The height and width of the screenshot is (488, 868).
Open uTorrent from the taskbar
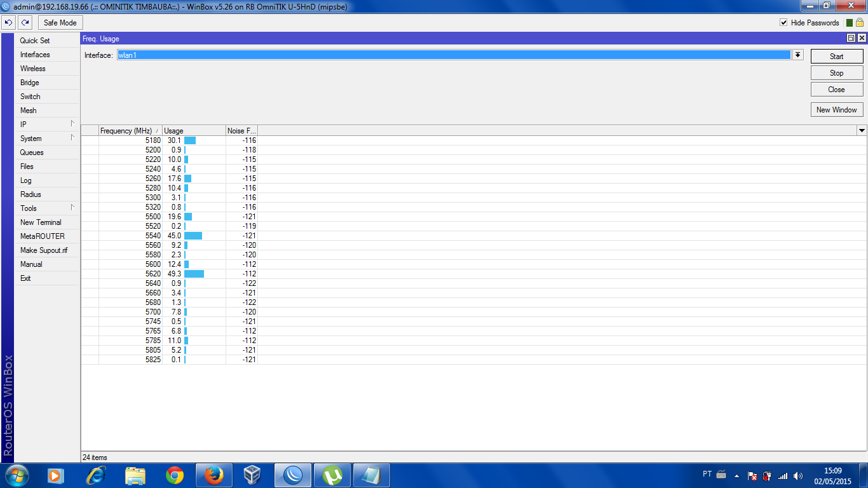point(332,475)
